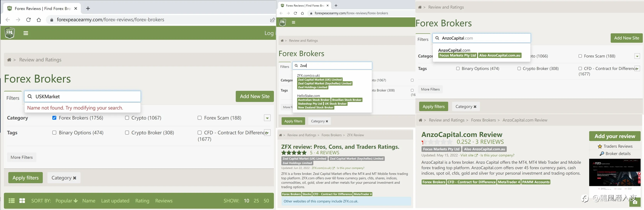The image size is (644, 210).
Task: Expand Category row dropdown in right panel
Action: 637,56
